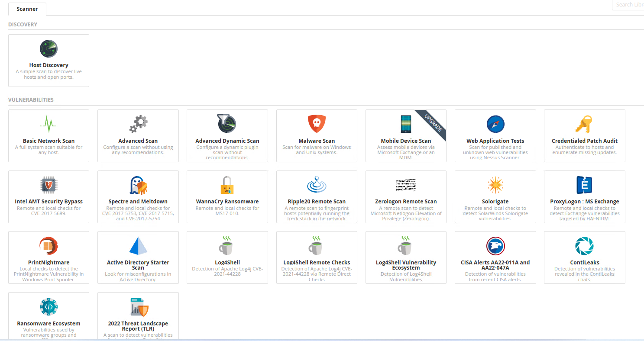Open the ContiLeaks title
The height and width of the screenshot is (341, 644).
click(585, 263)
